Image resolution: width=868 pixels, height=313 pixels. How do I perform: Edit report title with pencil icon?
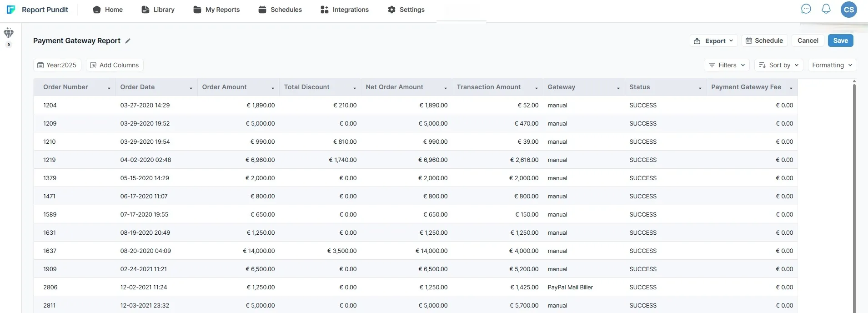coord(128,41)
